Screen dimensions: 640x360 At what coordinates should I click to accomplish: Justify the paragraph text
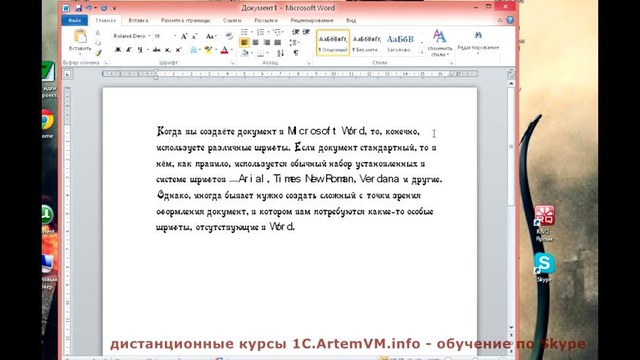pyautogui.click(x=278, y=42)
